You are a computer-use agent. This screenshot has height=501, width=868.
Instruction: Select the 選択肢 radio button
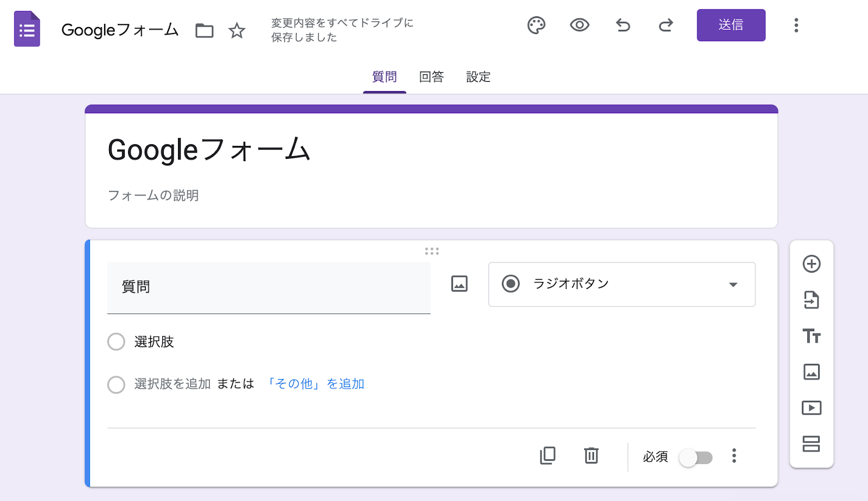(x=116, y=342)
